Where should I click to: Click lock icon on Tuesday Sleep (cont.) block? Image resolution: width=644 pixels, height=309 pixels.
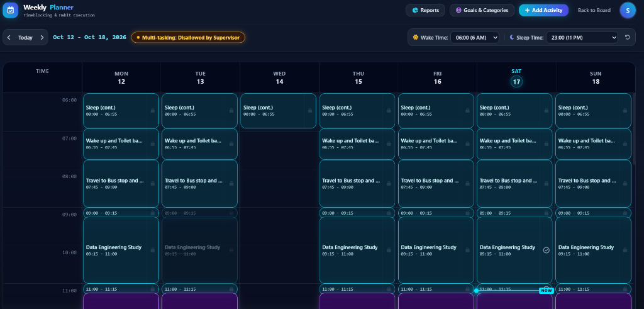pos(231,111)
